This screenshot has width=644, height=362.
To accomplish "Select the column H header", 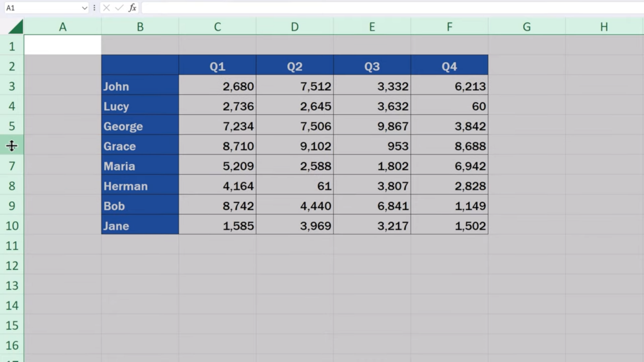I will coord(604,26).
